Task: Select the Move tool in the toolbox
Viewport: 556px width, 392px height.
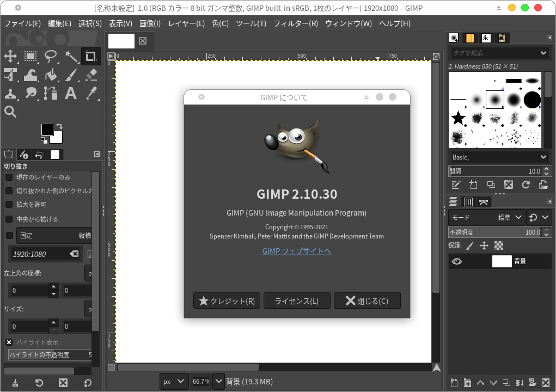Action: click(x=10, y=56)
